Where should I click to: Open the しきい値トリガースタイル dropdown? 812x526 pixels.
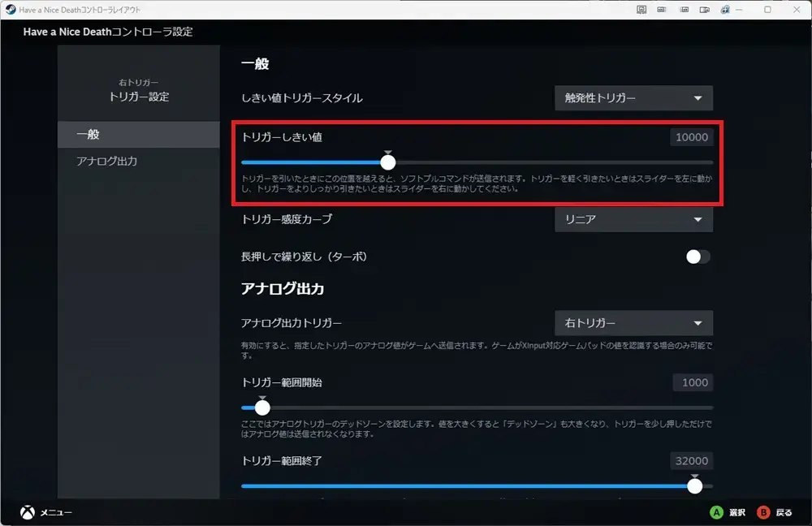tap(633, 98)
